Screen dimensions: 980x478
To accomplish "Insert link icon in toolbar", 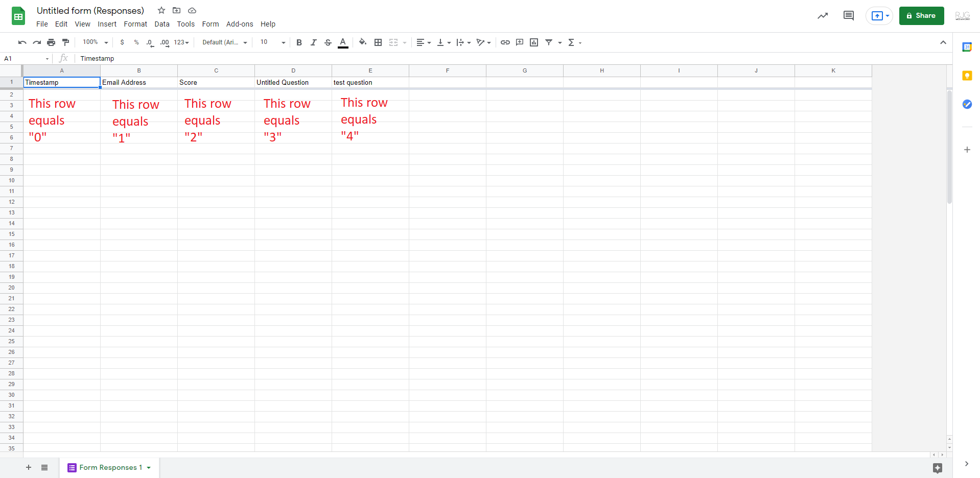I will [505, 42].
